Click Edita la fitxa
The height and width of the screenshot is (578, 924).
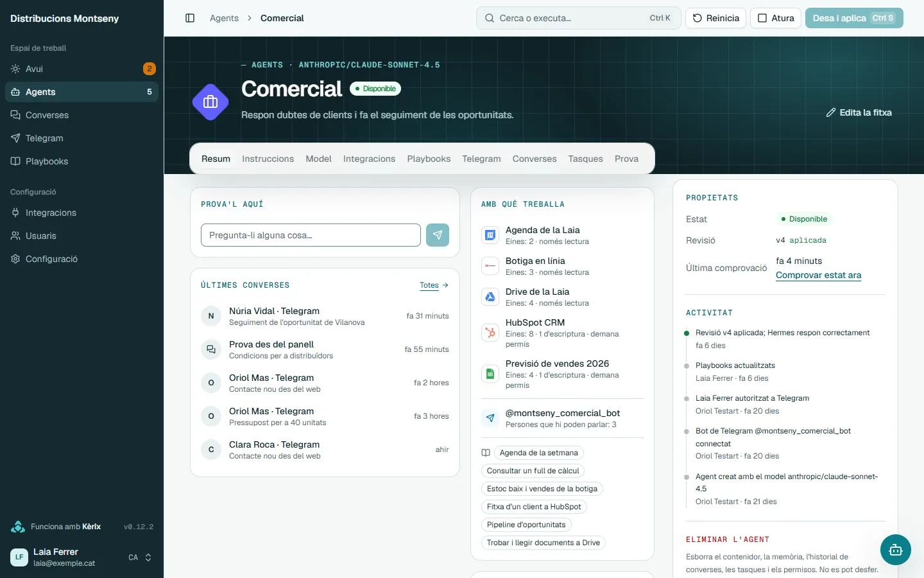[859, 112]
